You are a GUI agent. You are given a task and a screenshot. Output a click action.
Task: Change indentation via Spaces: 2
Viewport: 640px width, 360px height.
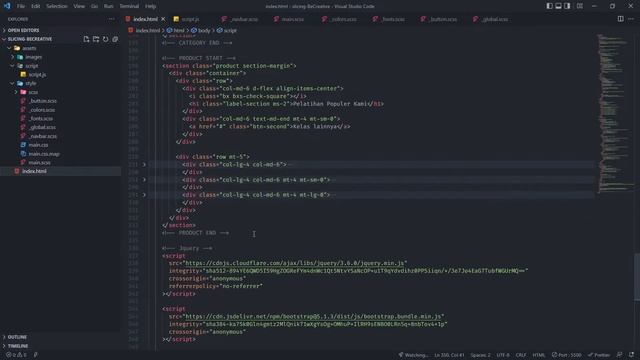click(480, 355)
